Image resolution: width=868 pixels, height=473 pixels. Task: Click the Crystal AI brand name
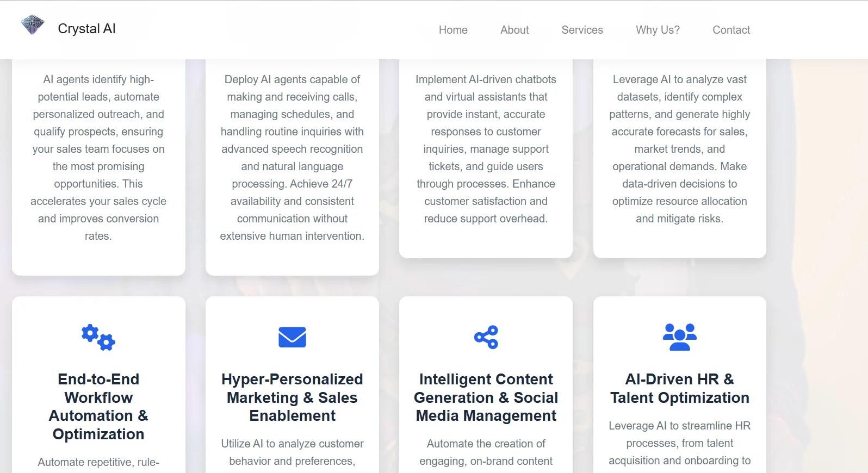click(x=86, y=29)
